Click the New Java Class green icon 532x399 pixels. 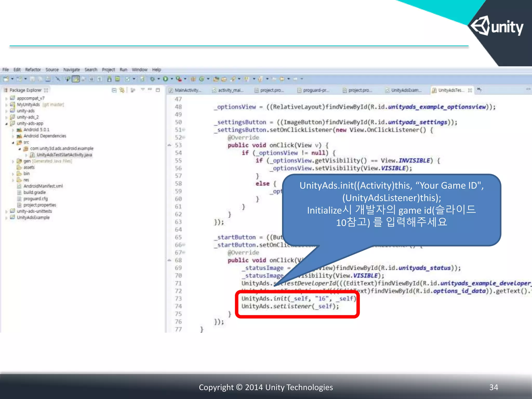(x=202, y=79)
